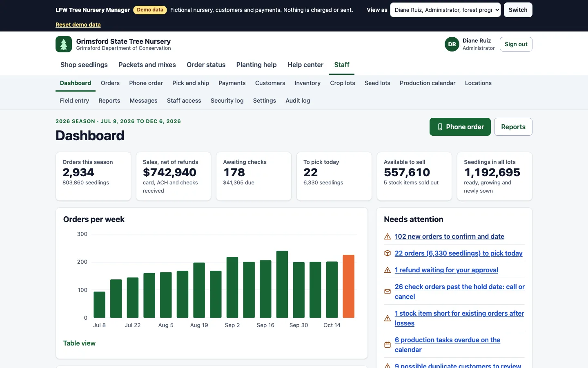
Task: Open 1 refund waiting for approval link
Action: pyautogui.click(x=446, y=270)
